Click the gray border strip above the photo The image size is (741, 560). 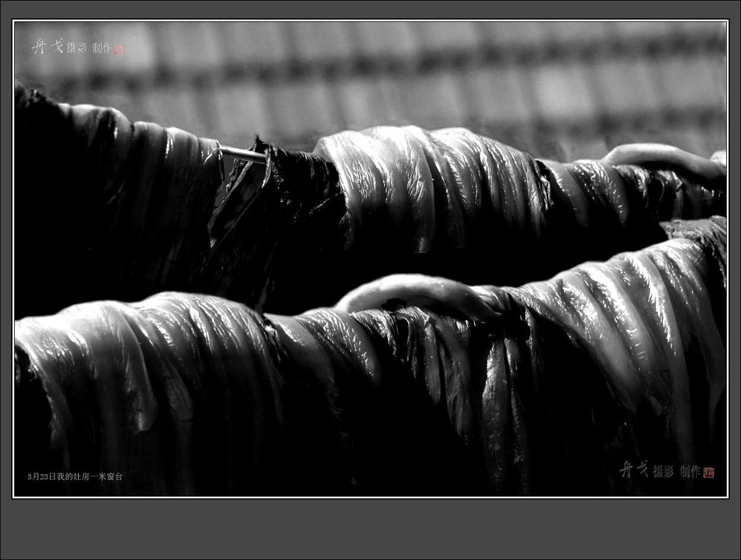click(x=370, y=9)
